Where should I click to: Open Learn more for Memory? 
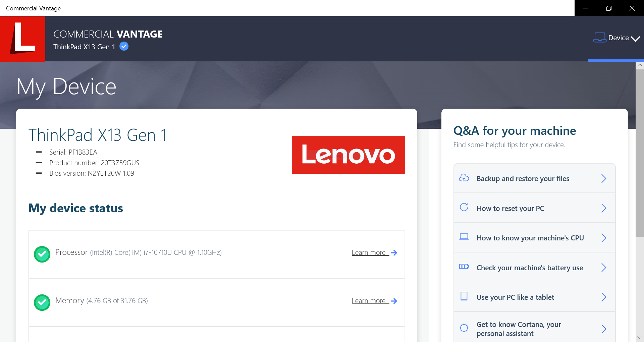click(369, 301)
